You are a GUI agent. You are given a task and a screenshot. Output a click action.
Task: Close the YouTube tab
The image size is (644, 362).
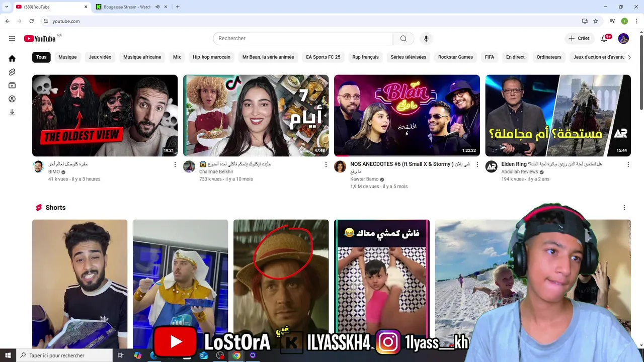coord(86,7)
